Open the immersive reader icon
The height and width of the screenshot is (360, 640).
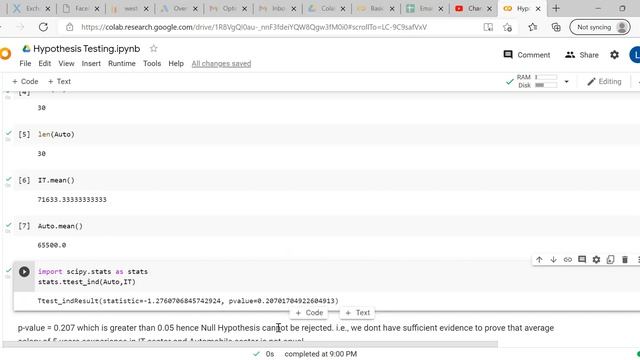(x=488, y=27)
